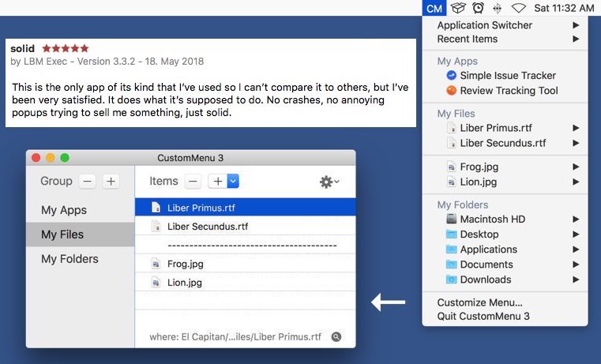Click Liber Primus.rtf document icon in Items list
Screen dimensions: 601x364
(x=156, y=208)
